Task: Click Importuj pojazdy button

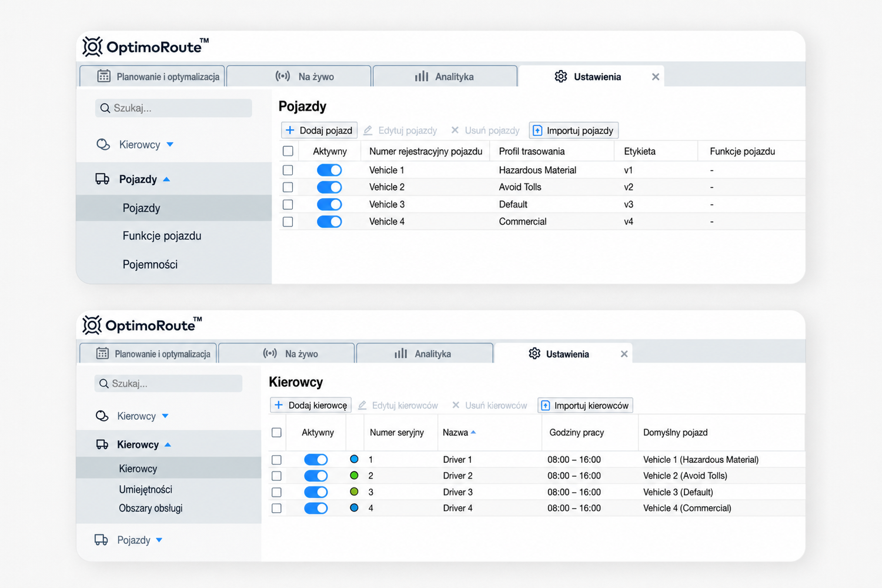Action: click(574, 131)
